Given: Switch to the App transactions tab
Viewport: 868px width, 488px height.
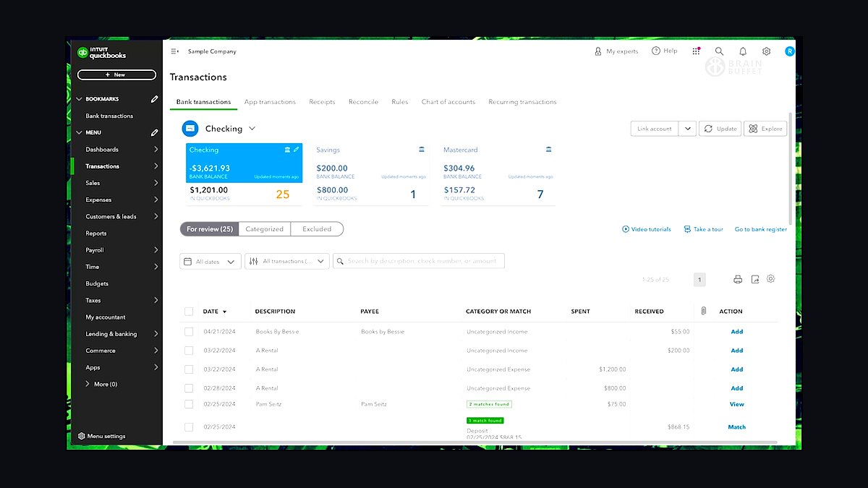Looking at the screenshot, I should [x=270, y=102].
